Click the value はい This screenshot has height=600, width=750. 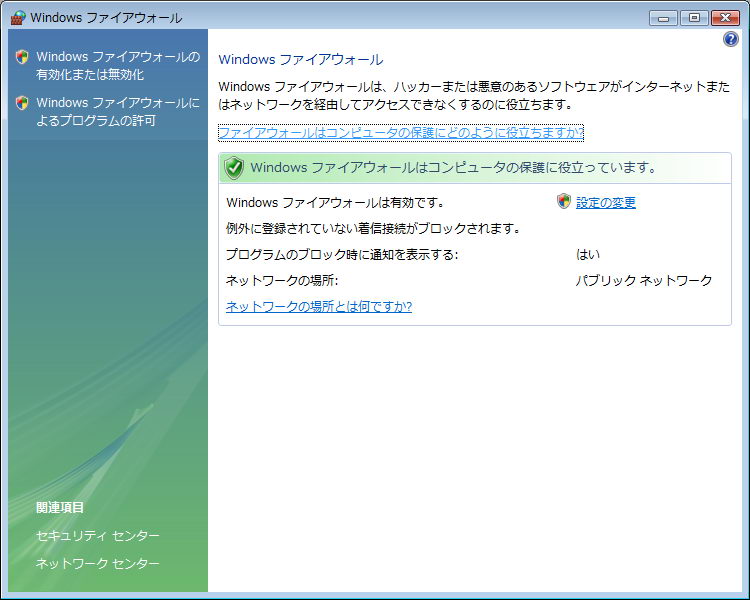pyautogui.click(x=588, y=255)
